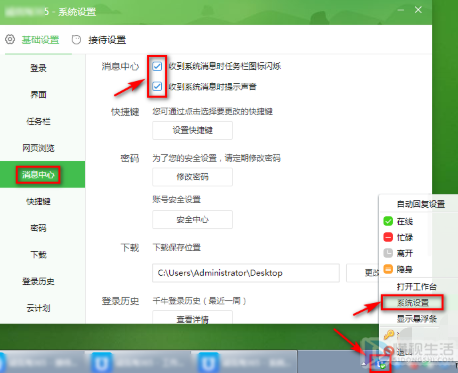Select 下载 in the settings sidebar
The image size is (458, 373).
click(x=38, y=255)
